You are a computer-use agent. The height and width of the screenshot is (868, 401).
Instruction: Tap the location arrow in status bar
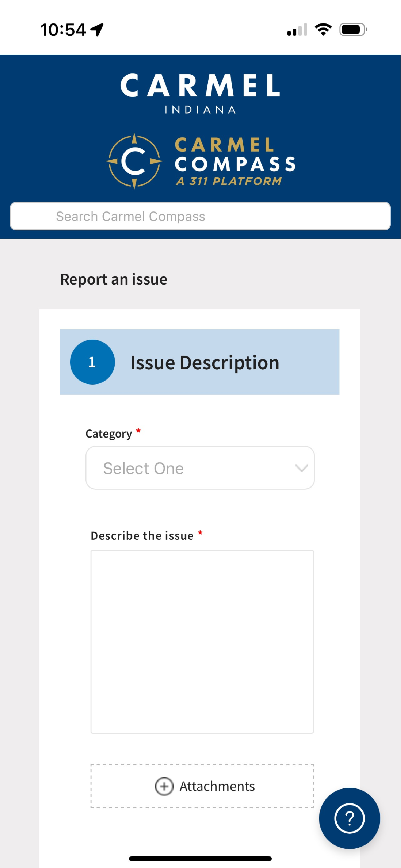tap(97, 30)
